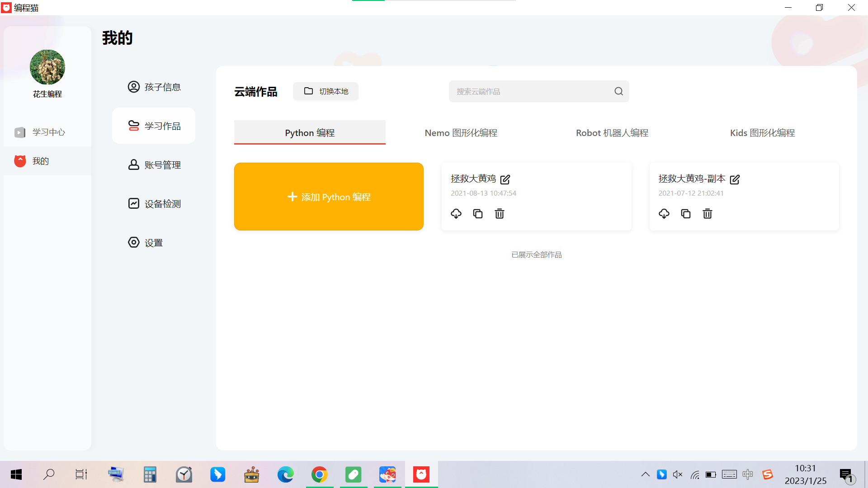
Task: Click the 设备检测 chart icon
Action: [x=134, y=203]
